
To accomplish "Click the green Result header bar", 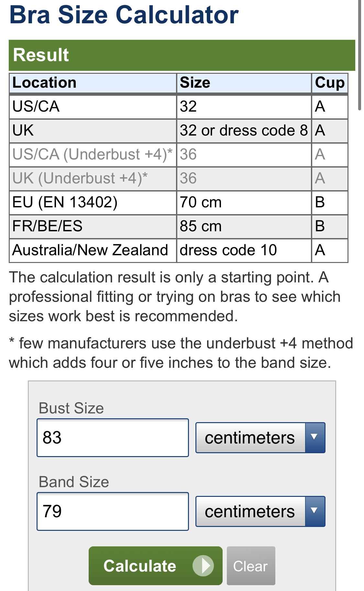I will (x=182, y=55).
